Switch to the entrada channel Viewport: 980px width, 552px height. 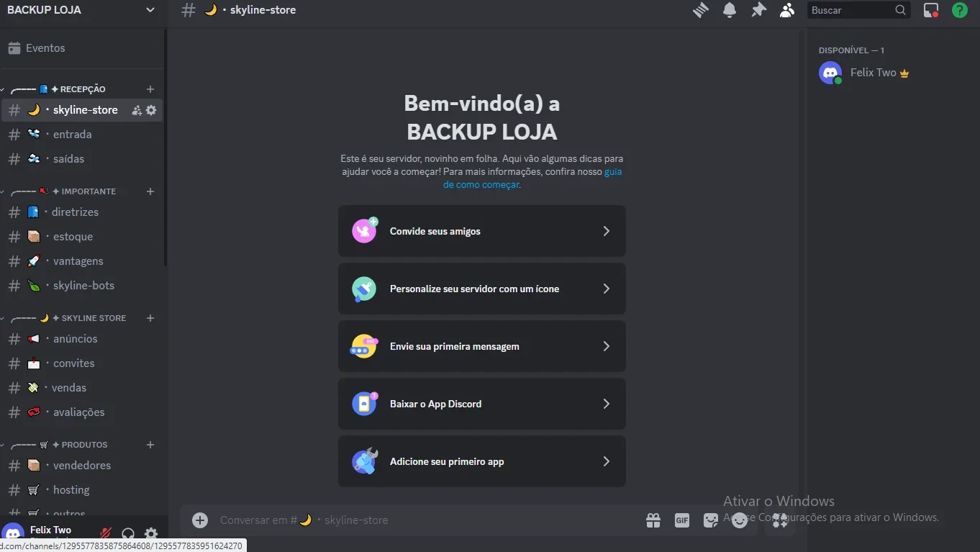(x=82, y=135)
